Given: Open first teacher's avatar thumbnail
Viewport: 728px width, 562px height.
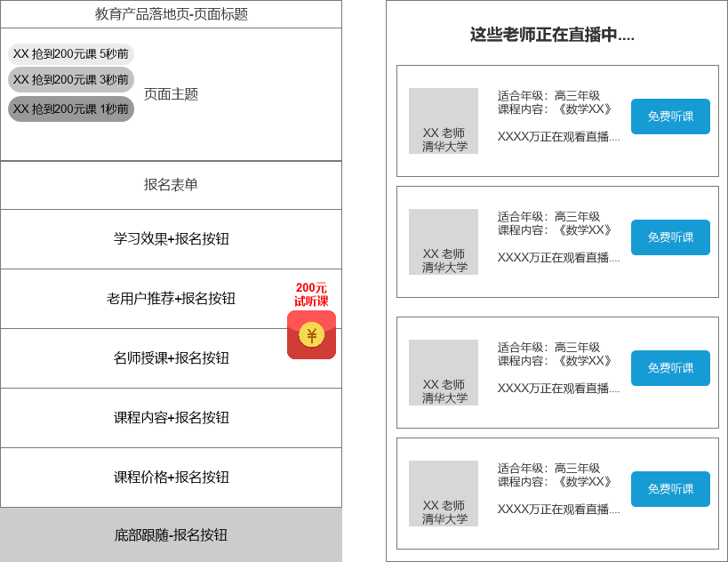Looking at the screenshot, I should (444, 120).
